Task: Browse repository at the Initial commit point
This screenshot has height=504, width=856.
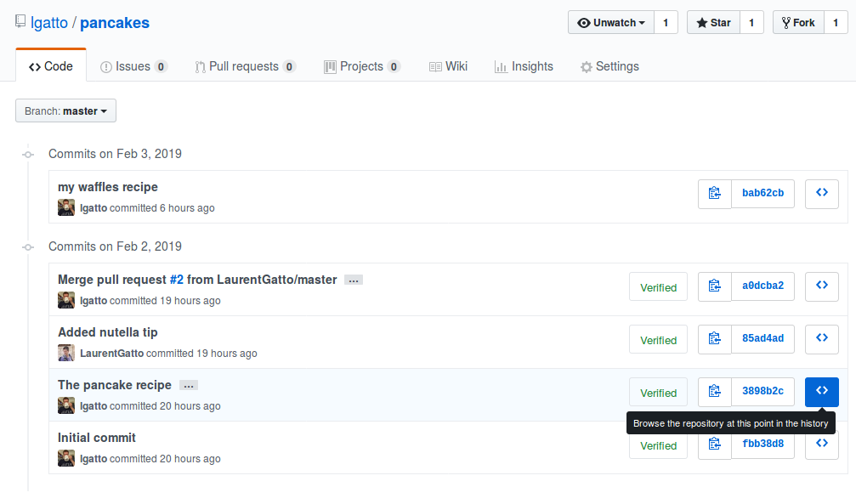Action: click(821, 444)
